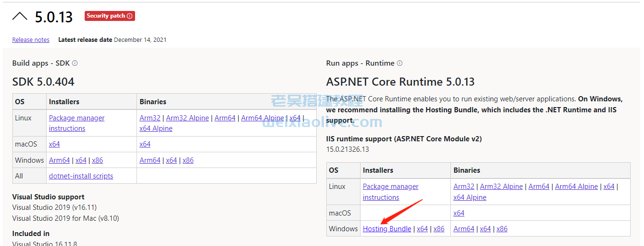Download SDK macOS x64 binary
The width and height of the screenshot is (644, 246).
tap(145, 144)
